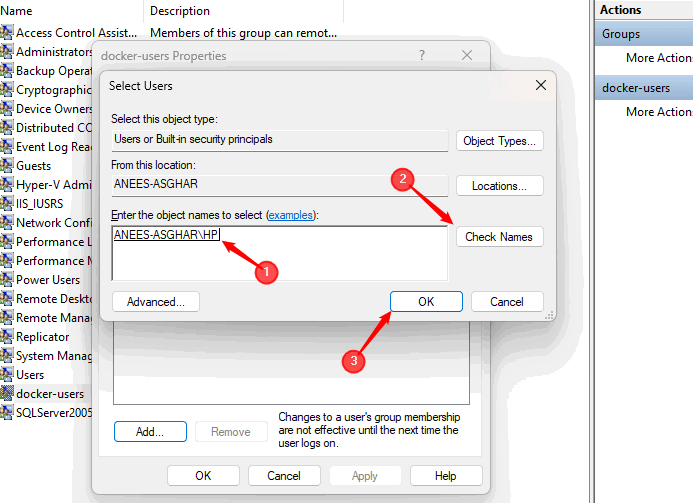The image size is (693, 503).
Task: Click the docker-users group icon
Action: pos(7,394)
